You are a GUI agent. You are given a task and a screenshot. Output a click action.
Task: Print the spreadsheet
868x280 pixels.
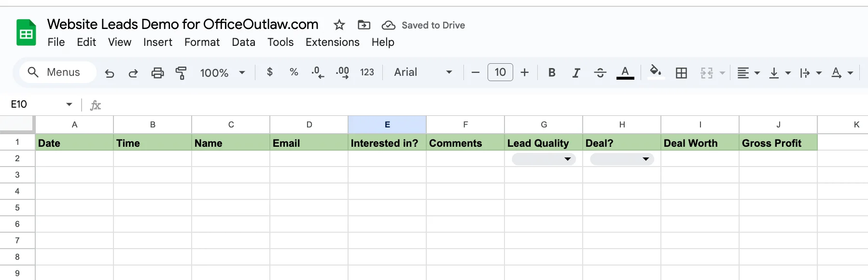[157, 73]
